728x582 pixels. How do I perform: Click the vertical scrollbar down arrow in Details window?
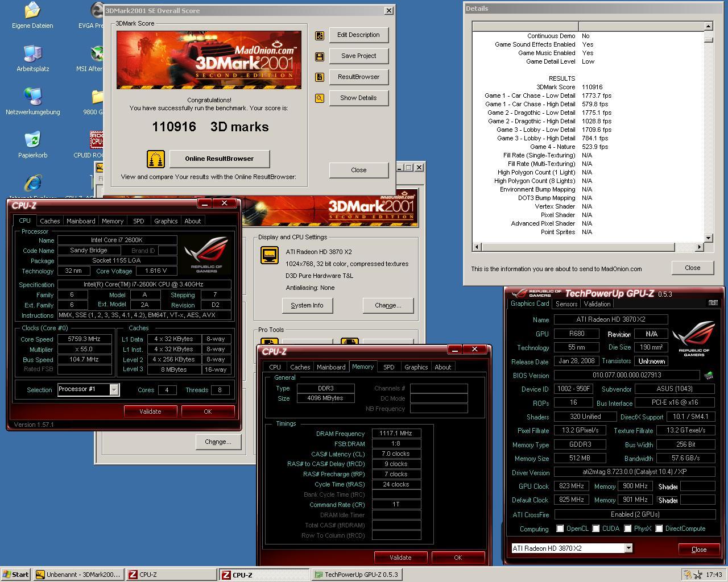708,238
